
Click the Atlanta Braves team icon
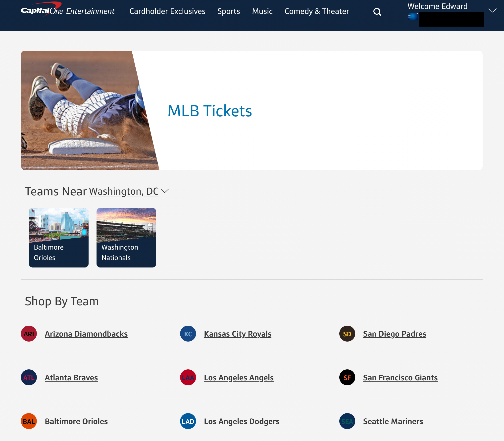(x=28, y=378)
